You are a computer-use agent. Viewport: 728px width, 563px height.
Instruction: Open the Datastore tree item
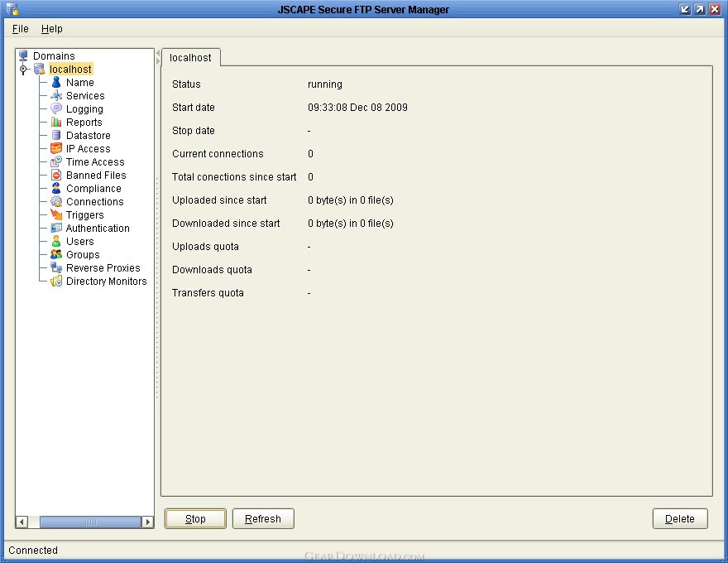pyautogui.click(x=89, y=135)
